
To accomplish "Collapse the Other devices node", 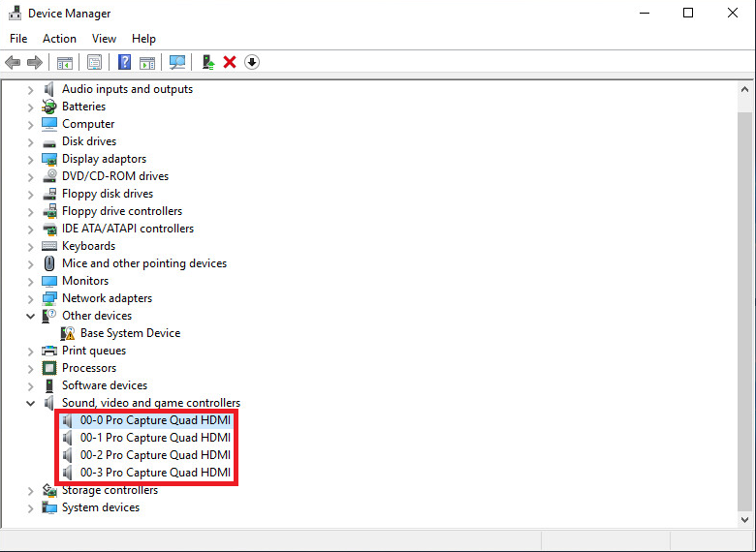I will 30,316.
